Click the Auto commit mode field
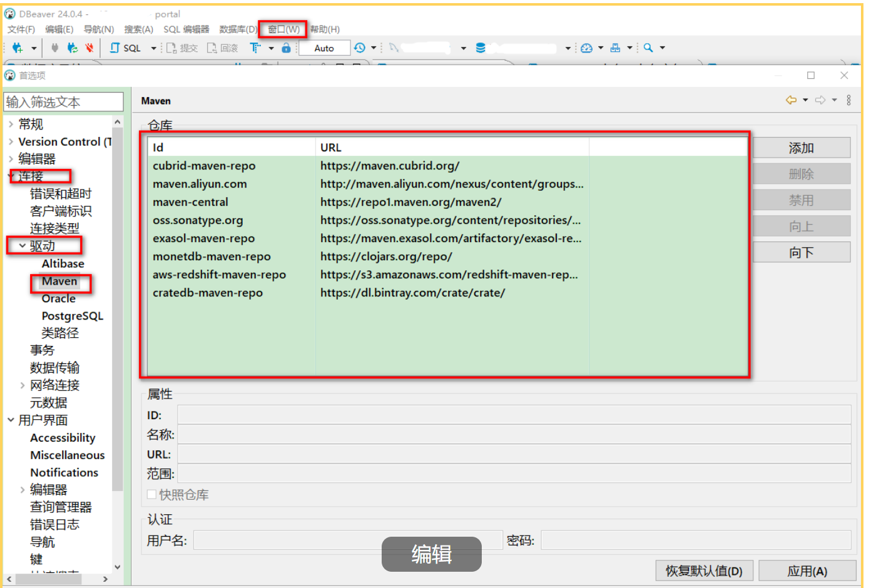 pos(324,48)
